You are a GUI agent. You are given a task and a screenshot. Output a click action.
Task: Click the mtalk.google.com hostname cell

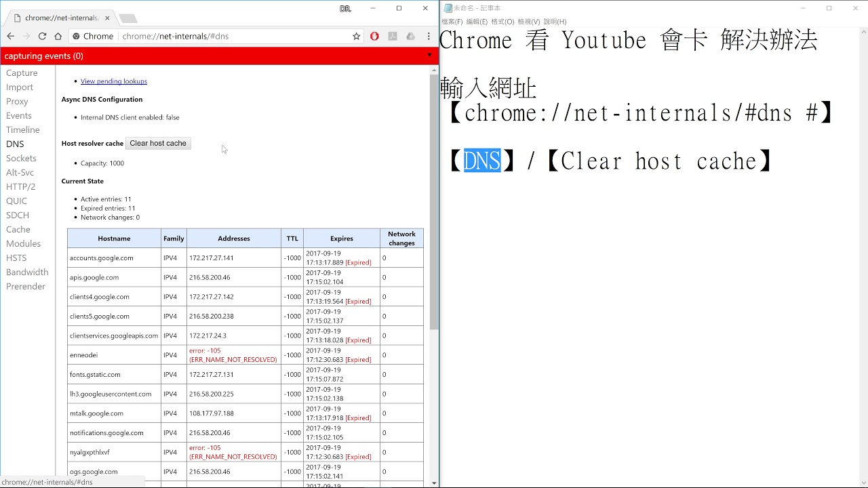pyautogui.click(x=114, y=413)
